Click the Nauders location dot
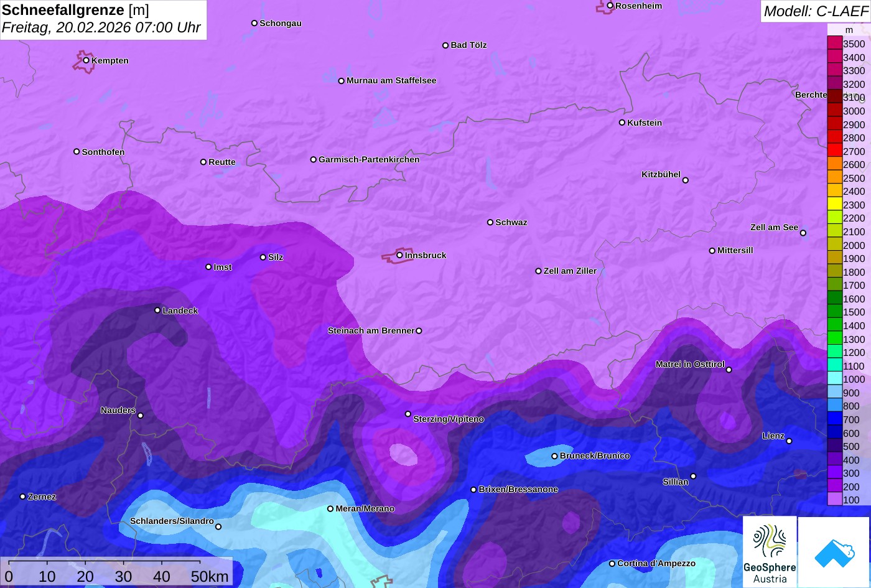The width and height of the screenshot is (871, 588). 141,416
